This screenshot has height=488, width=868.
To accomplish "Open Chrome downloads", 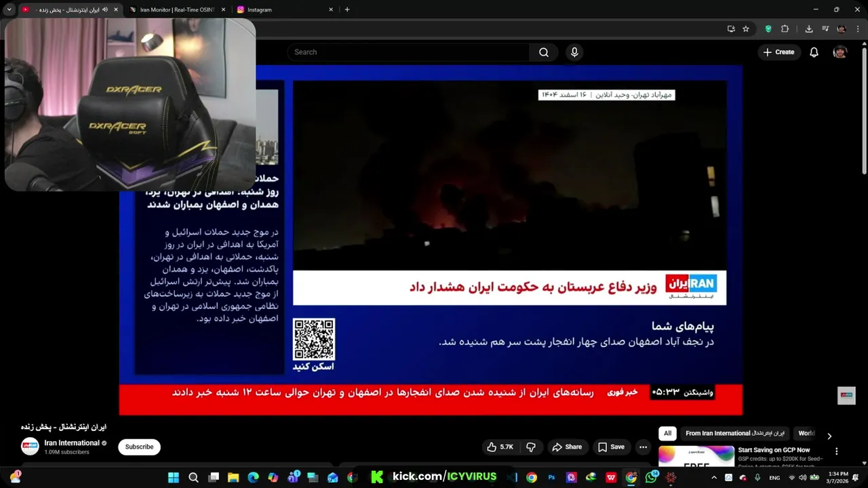I will coord(809,29).
